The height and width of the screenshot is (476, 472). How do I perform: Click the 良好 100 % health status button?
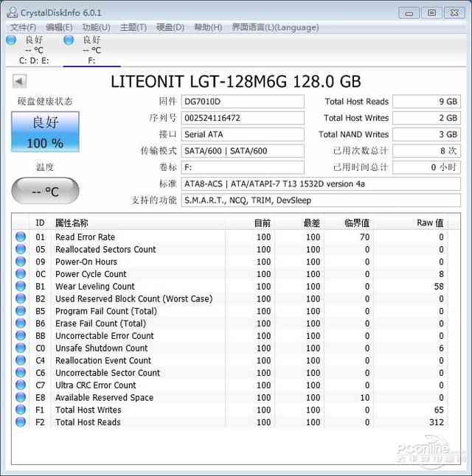45,132
